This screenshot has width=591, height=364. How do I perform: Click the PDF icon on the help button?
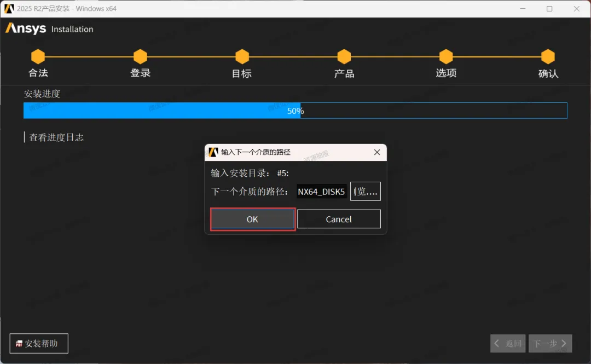coord(19,344)
